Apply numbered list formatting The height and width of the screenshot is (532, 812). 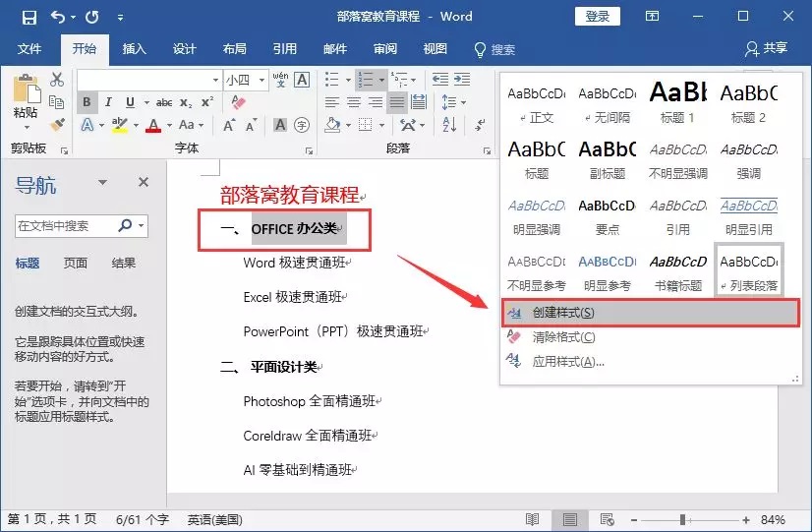(366, 80)
